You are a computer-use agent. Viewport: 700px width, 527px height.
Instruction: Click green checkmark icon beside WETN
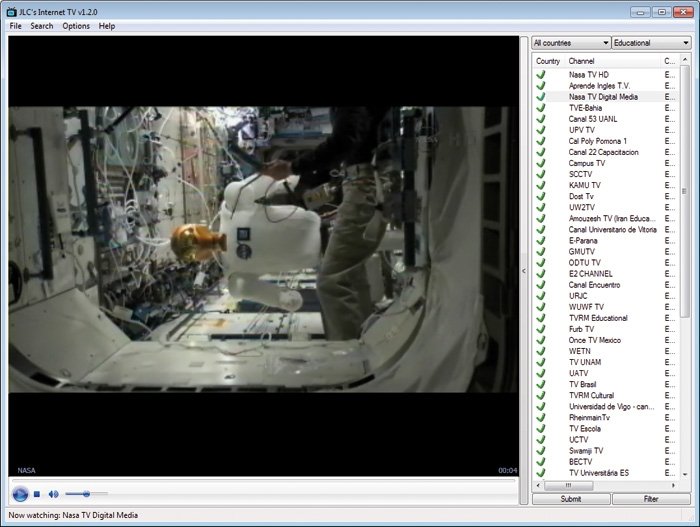click(x=541, y=351)
